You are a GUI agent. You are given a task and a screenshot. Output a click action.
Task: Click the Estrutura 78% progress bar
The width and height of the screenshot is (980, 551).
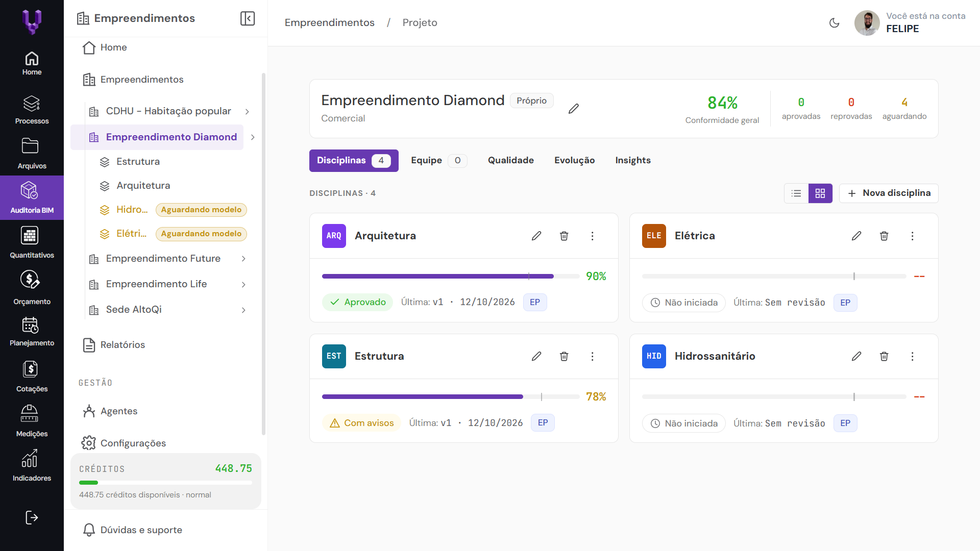451,396
